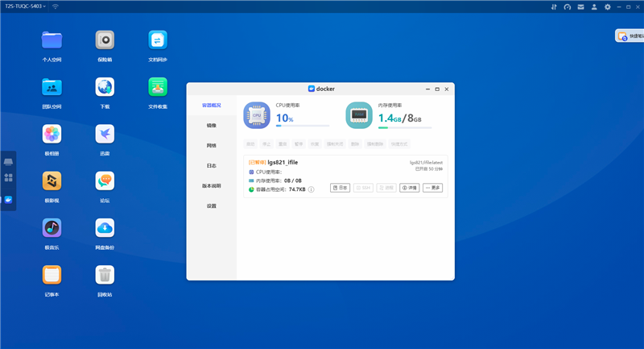The image size is (644, 349).
Task: Click the 快捷方式 shortcut toolbar button
Action: [x=399, y=144]
